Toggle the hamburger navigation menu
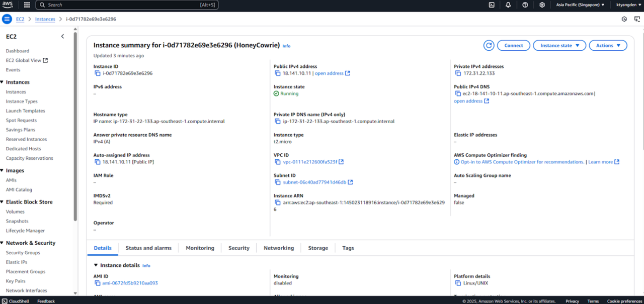 [7, 19]
